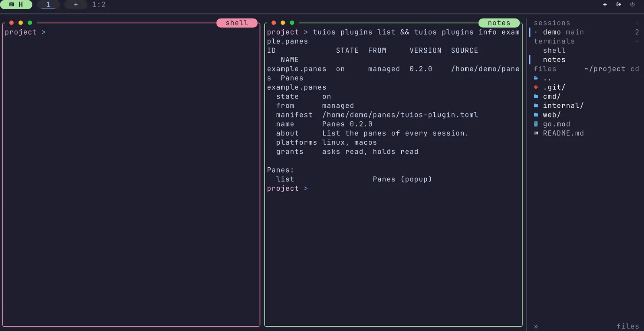Click the markdown icon beside README.md
The width and height of the screenshot is (644, 331).
(x=536, y=133)
